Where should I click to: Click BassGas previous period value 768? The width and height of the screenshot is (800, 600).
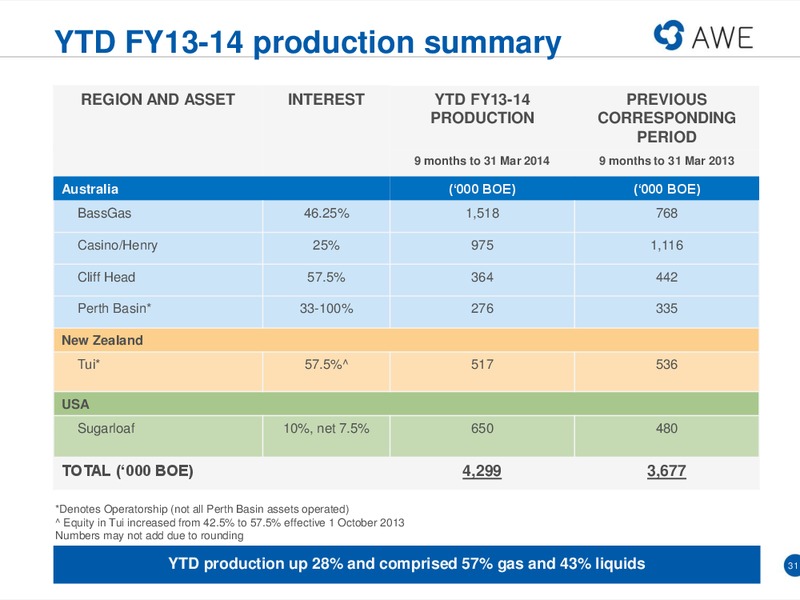[666, 213]
